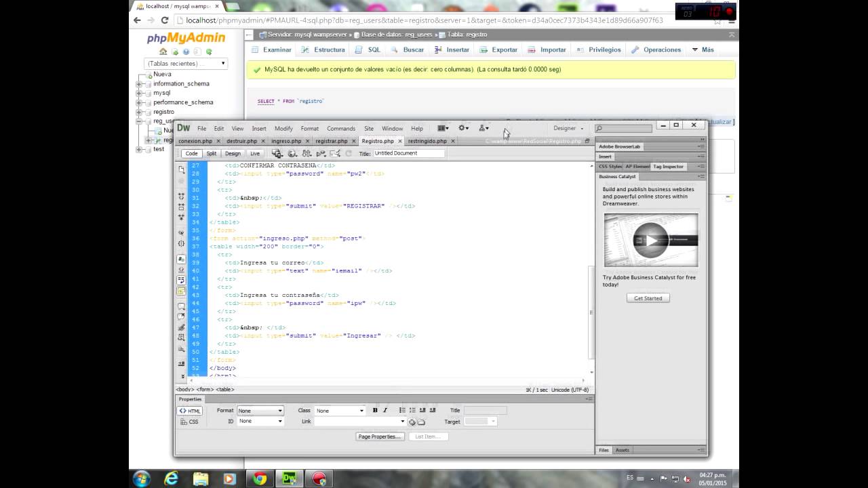Click collapse full tag icon in code toolbar
Viewport: 868px width, 488px height.
pos(181,197)
